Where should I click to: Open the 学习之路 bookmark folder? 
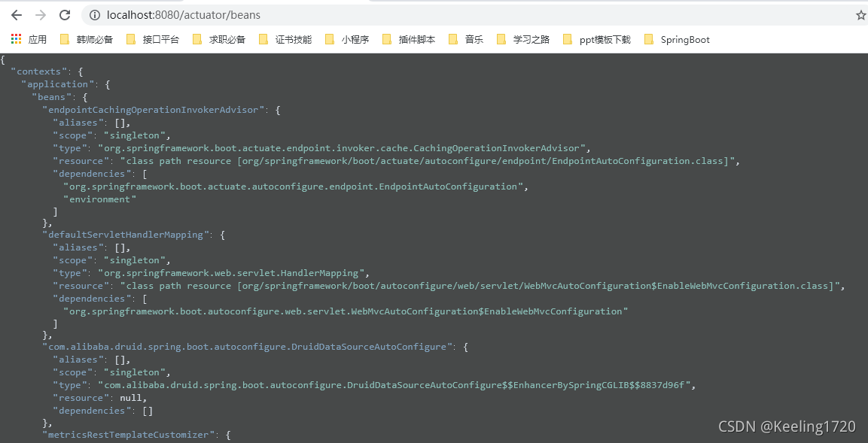pyautogui.click(x=523, y=39)
